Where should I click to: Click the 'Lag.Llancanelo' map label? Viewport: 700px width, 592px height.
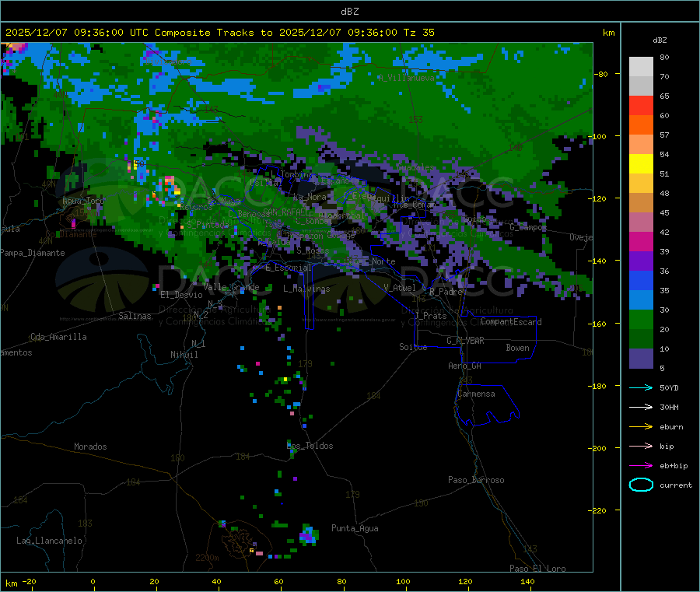(x=49, y=541)
